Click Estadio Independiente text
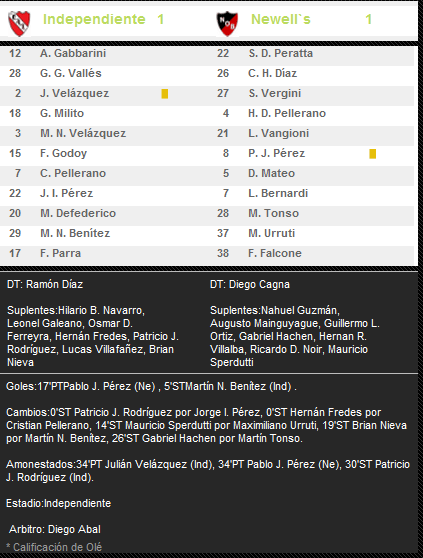The width and height of the screenshot is (423, 558). 58,503
